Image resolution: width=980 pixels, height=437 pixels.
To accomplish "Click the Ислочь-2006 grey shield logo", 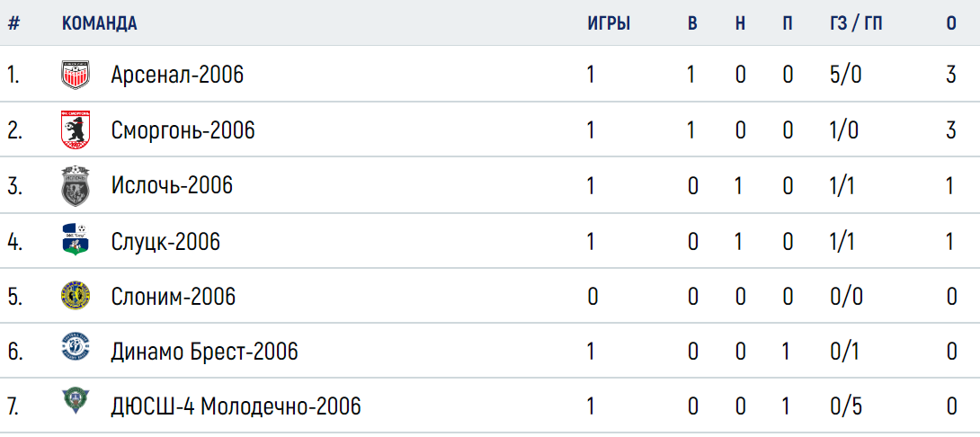I will coord(76,185).
